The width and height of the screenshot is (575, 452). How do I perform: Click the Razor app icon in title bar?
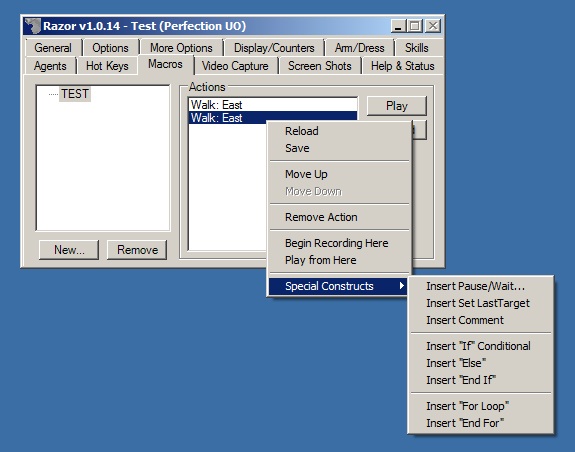(32, 26)
